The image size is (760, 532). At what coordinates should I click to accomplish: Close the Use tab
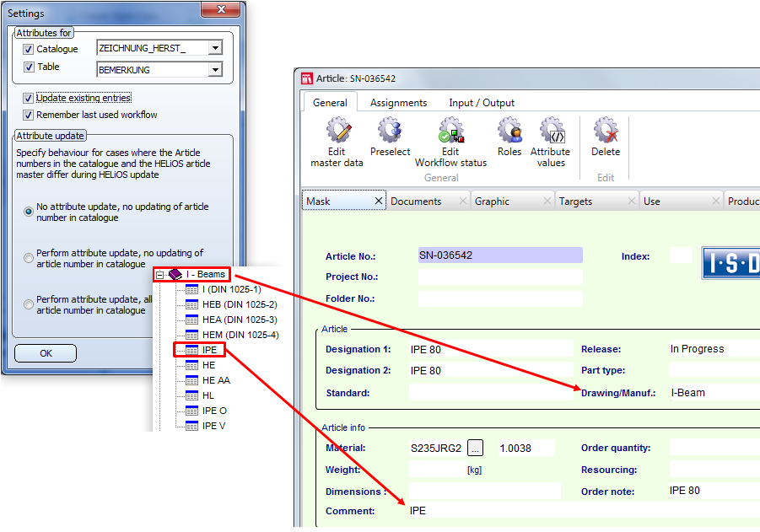click(716, 201)
